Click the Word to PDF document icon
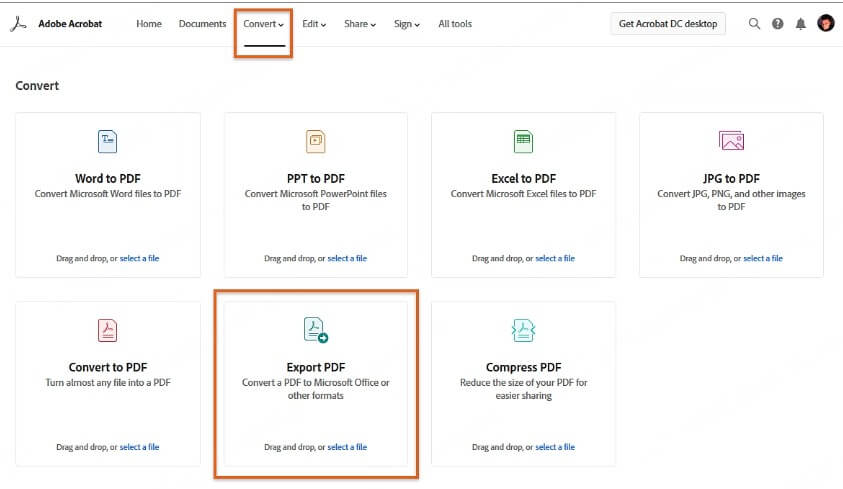This screenshot has height=489, width=843. coord(107,141)
